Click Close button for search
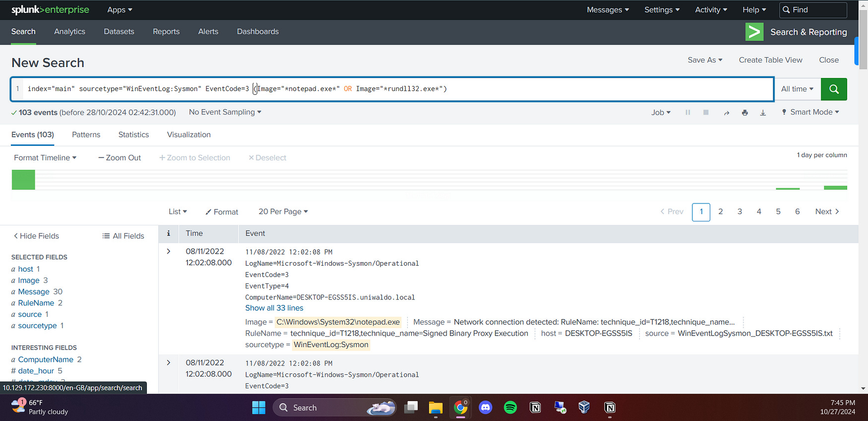Image resolution: width=868 pixels, height=421 pixels. (x=829, y=60)
